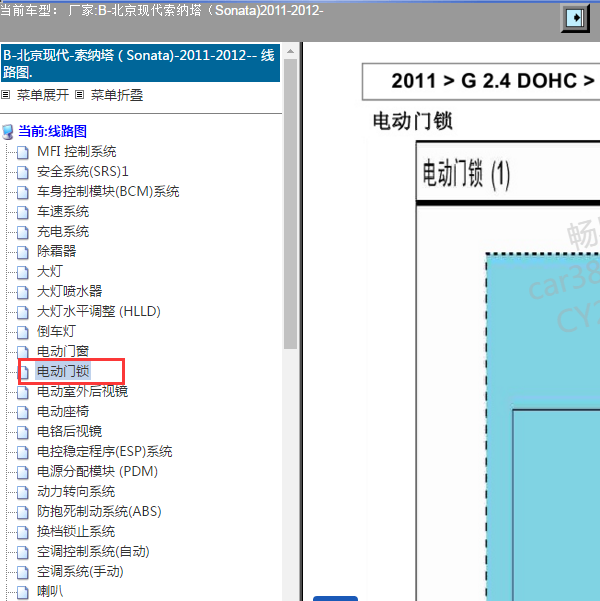Screen dimensions: 600x601
Task: Select the highlighted 电动门锁 entry
Action: click(63, 371)
